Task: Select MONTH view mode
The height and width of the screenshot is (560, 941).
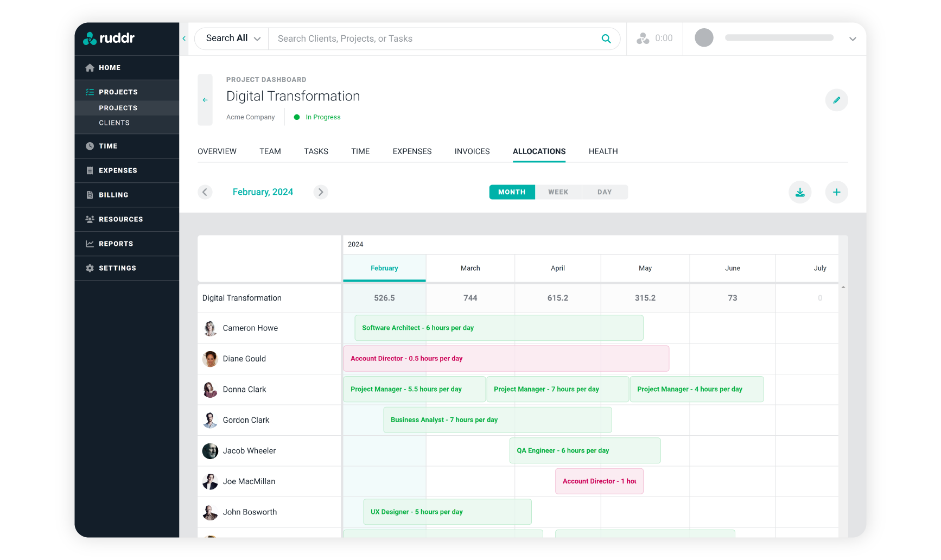Action: [x=511, y=192]
